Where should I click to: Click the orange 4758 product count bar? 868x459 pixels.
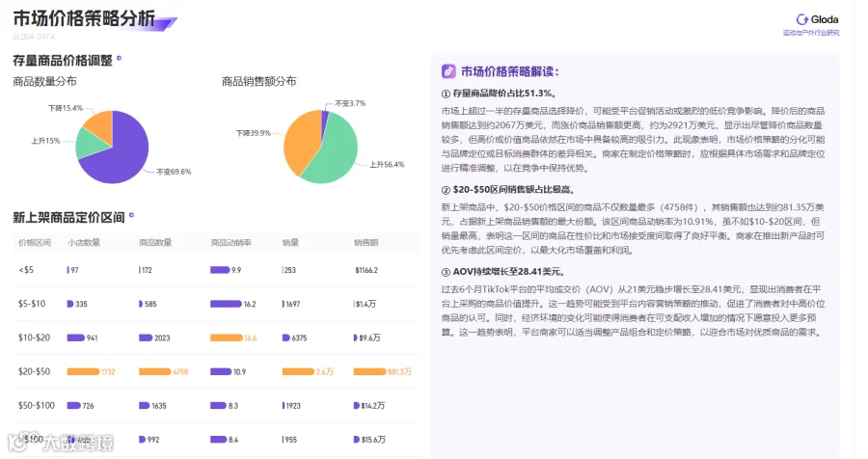[x=154, y=371]
